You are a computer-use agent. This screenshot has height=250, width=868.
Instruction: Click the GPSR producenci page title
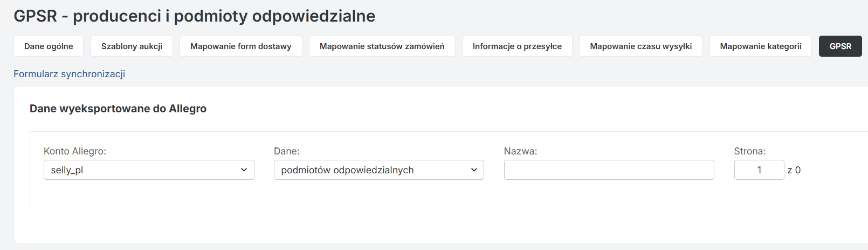(194, 16)
